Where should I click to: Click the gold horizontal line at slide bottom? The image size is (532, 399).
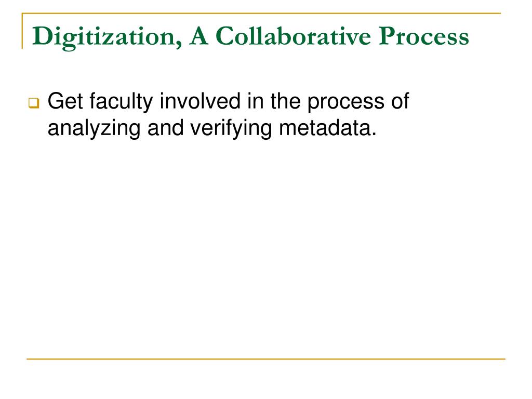click(x=266, y=358)
